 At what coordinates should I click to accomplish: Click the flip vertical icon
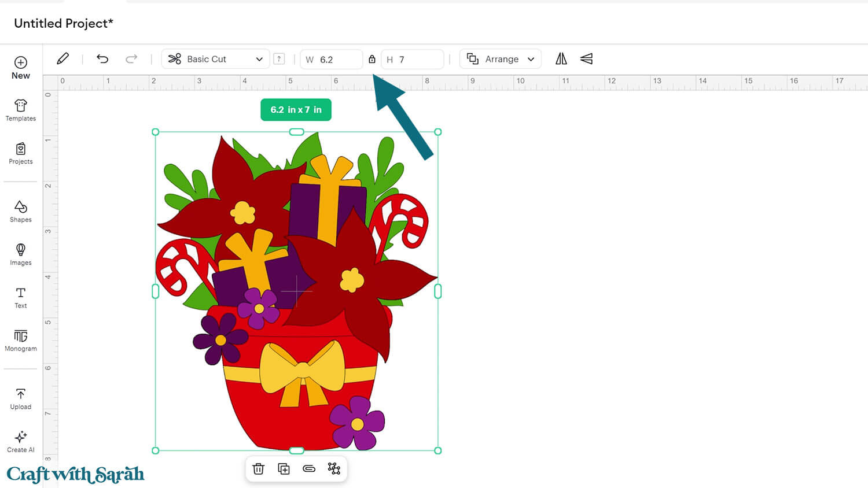coord(586,59)
